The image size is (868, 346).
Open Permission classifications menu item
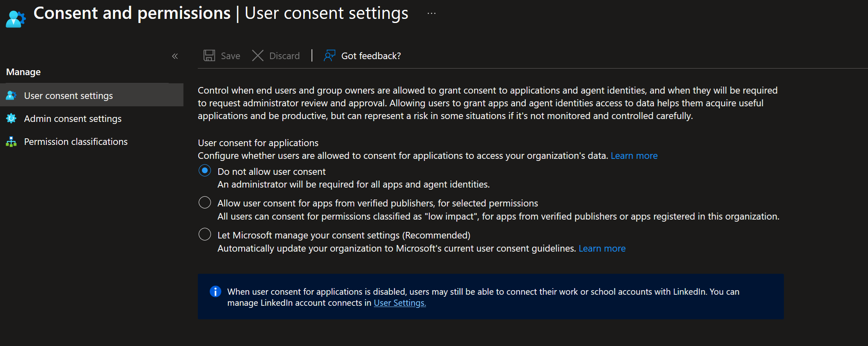click(92, 142)
